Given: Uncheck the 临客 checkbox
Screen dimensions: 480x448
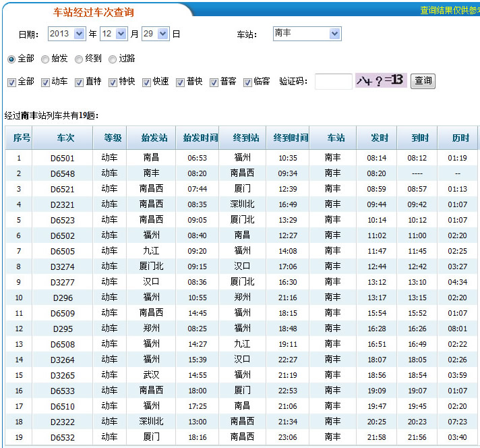Looking at the screenshot, I should 247,82.
